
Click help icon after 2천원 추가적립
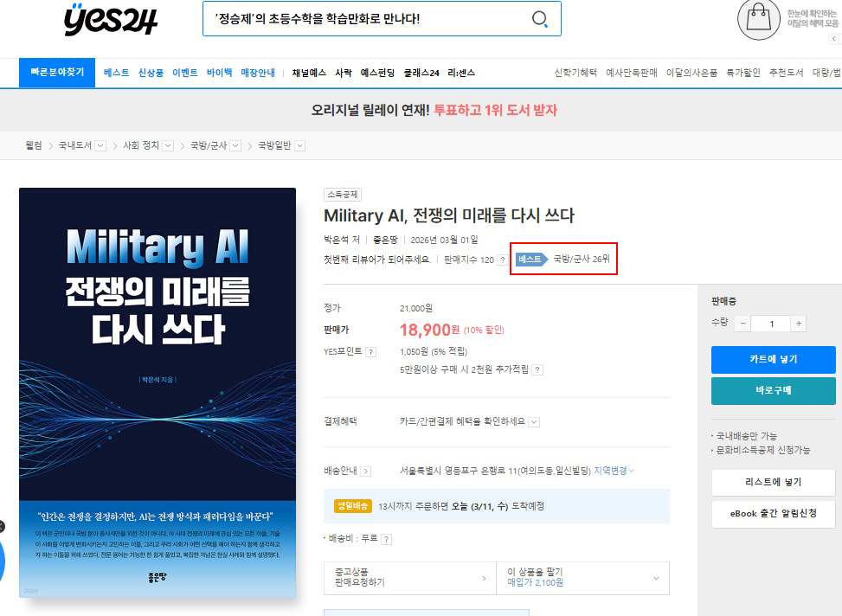[x=537, y=369]
